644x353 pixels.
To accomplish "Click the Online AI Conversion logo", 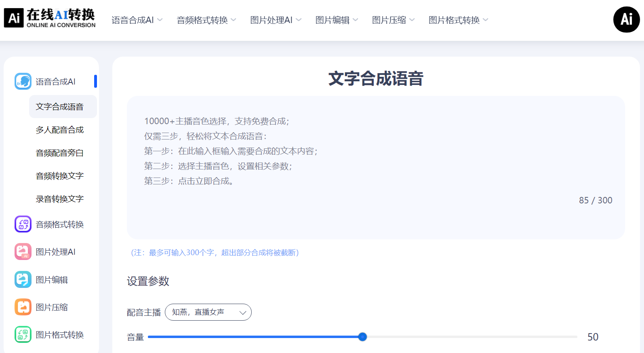I will pos(50,19).
